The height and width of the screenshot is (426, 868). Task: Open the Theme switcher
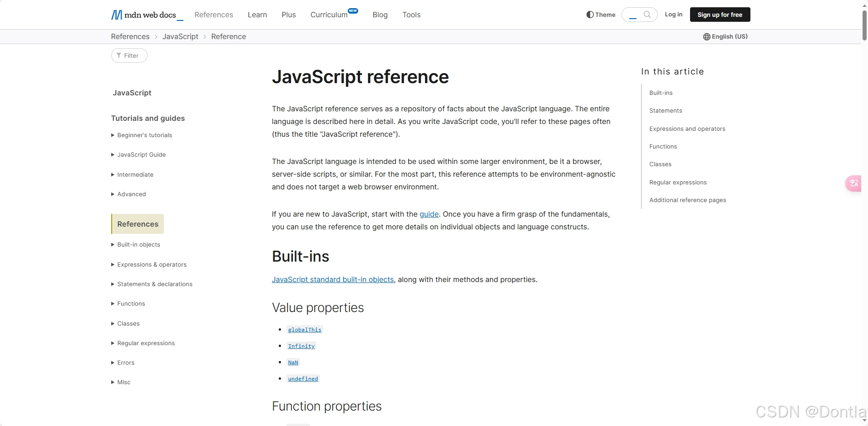[601, 15]
